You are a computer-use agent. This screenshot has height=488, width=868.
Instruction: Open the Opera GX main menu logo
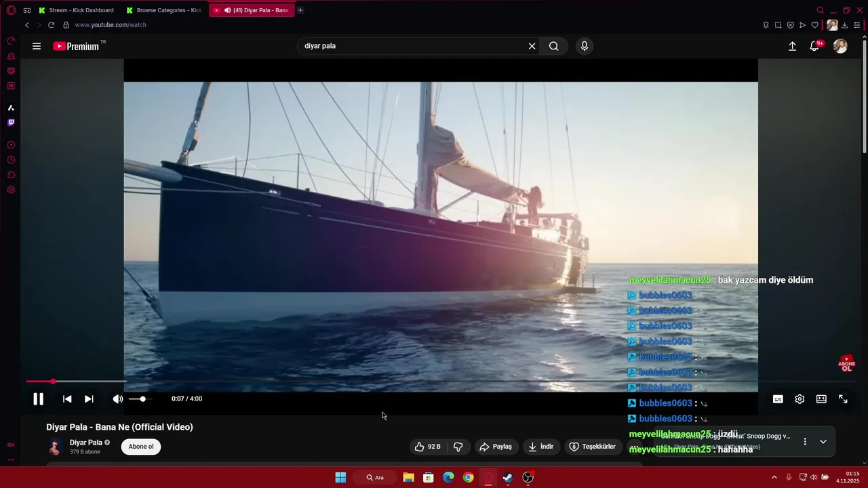[11, 10]
